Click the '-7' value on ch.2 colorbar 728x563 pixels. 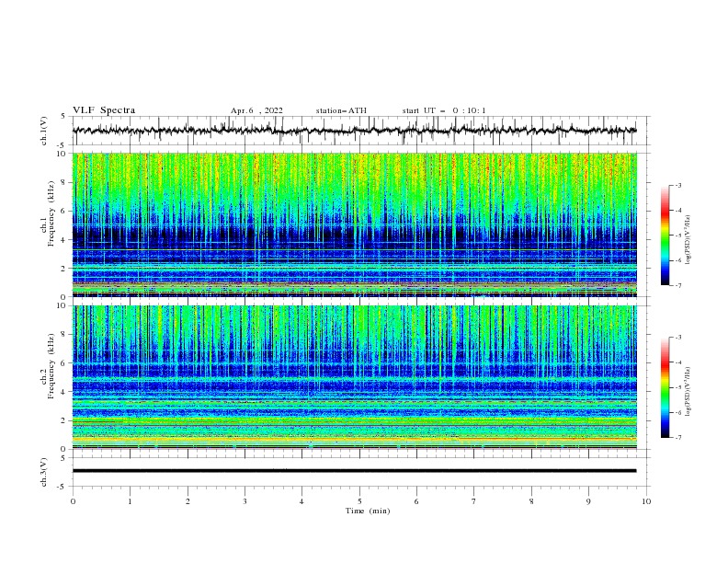(x=678, y=438)
